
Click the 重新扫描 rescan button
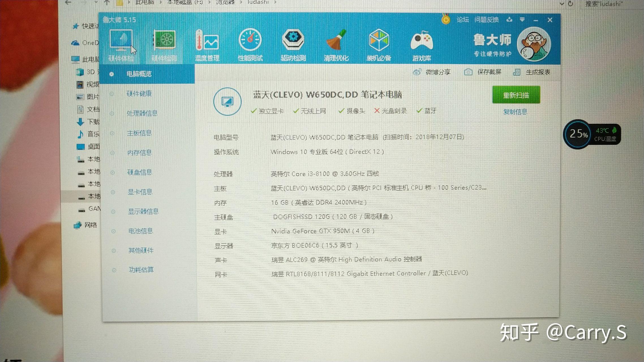coord(516,95)
